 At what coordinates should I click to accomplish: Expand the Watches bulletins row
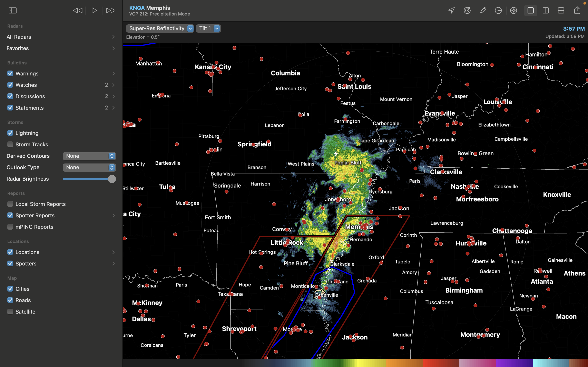[113, 85]
